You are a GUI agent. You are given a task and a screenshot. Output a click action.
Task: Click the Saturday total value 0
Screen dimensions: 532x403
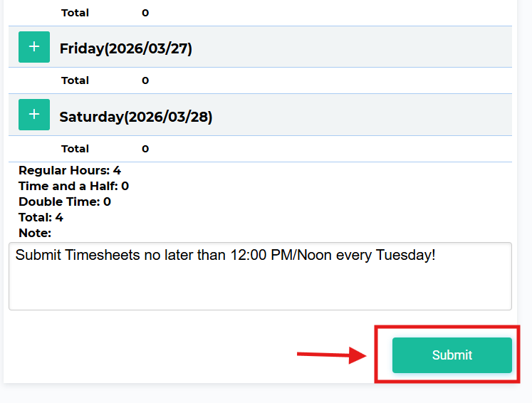[x=145, y=149]
